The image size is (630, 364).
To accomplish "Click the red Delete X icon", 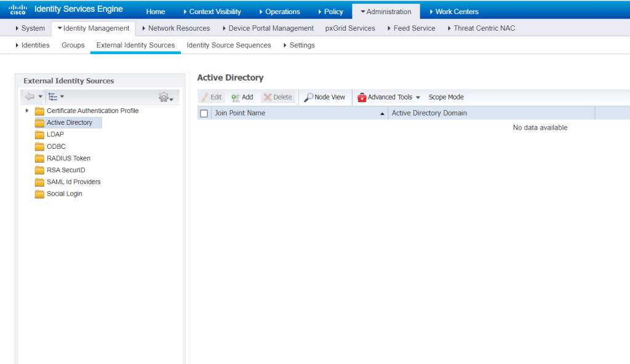I will pos(268,97).
